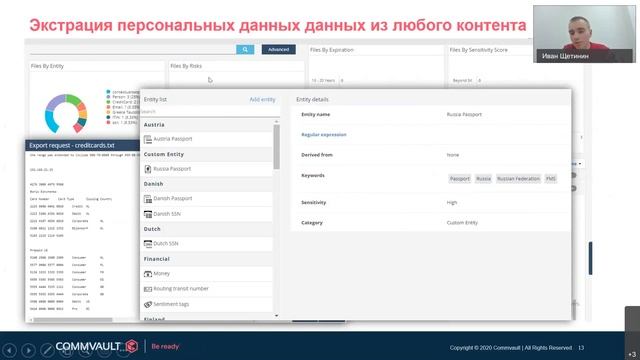The height and width of the screenshot is (360, 640).
Task: Advance to next slide with arrow control
Action: click(x=28, y=350)
